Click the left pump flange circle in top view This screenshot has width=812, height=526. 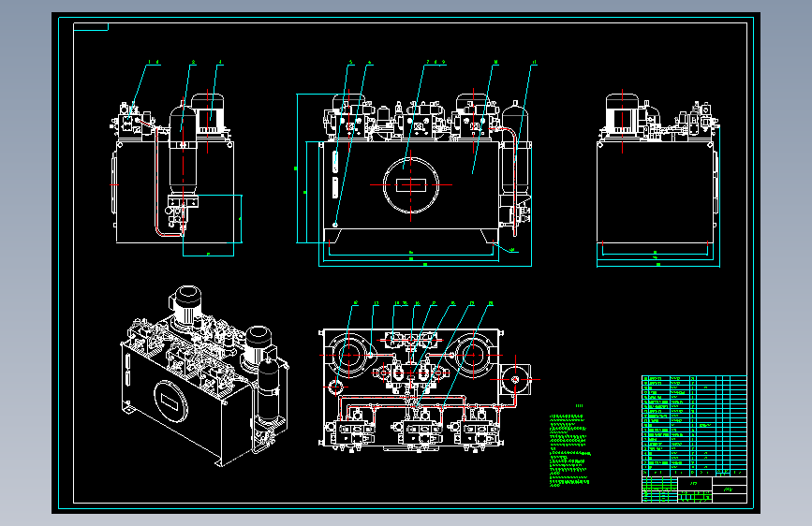click(348, 355)
